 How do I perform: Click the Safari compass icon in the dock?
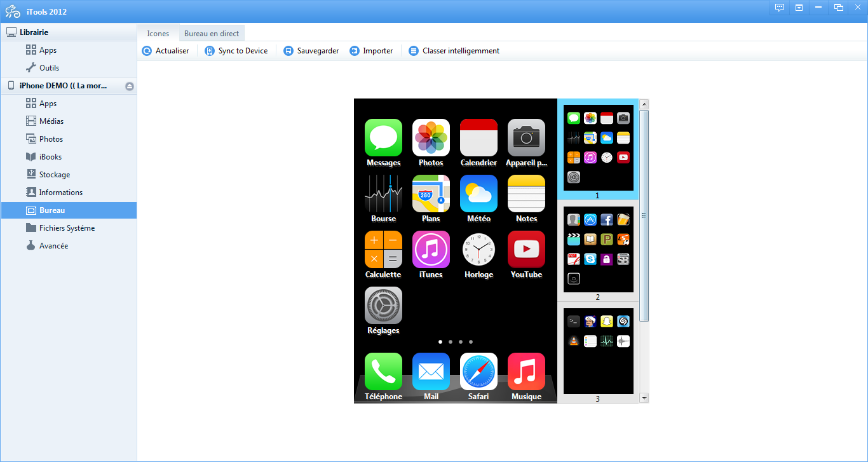coord(478,371)
